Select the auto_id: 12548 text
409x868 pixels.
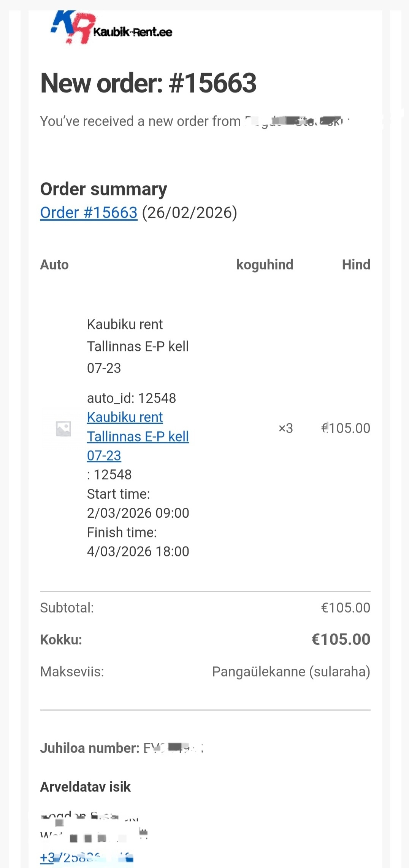coord(131,398)
